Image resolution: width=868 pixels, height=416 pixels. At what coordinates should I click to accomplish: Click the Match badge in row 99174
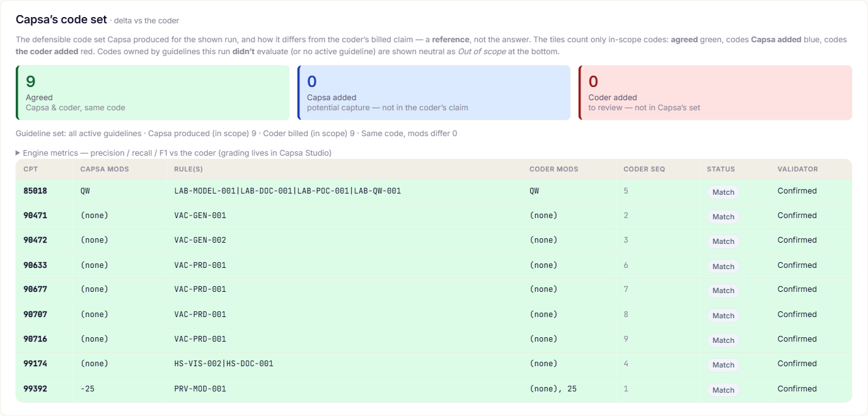point(723,365)
